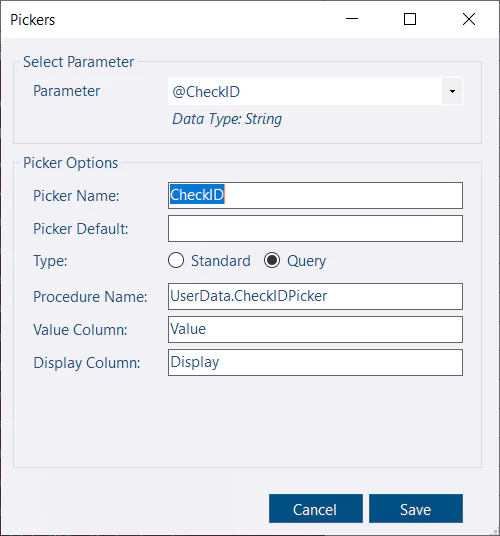Click in the Picker Name field
The width and height of the screenshot is (500, 536).
coord(315,195)
